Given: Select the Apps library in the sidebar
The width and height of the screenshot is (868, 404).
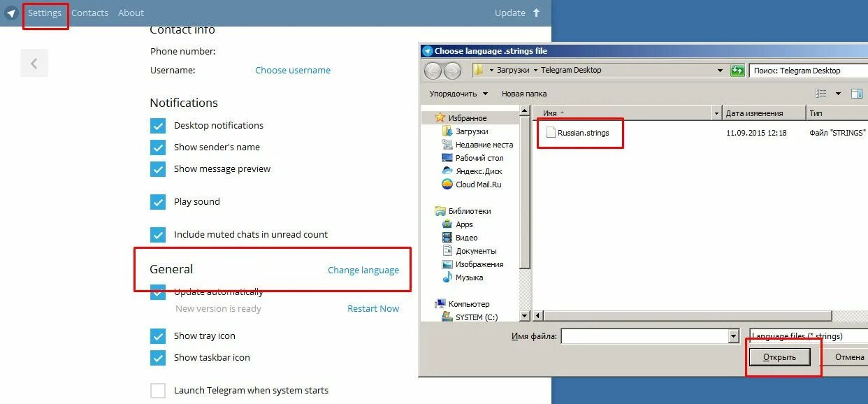Looking at the screenshot, I should point(463,224).
